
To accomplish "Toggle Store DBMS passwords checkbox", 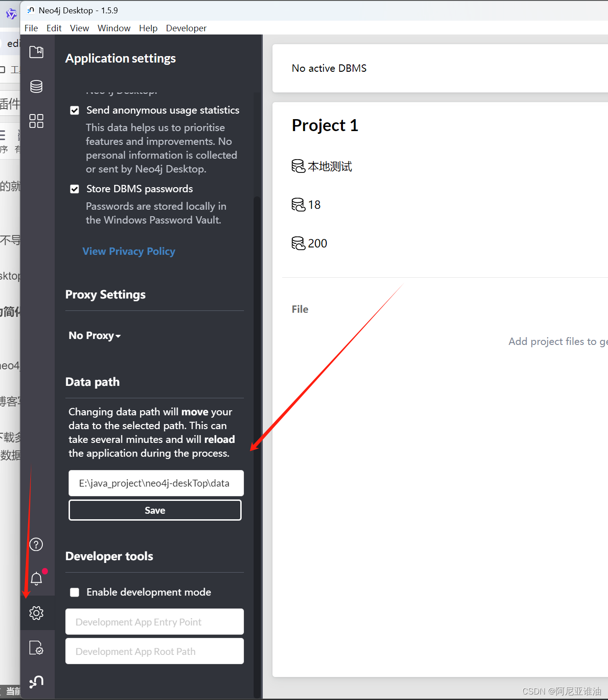I will tap(75, 189).
